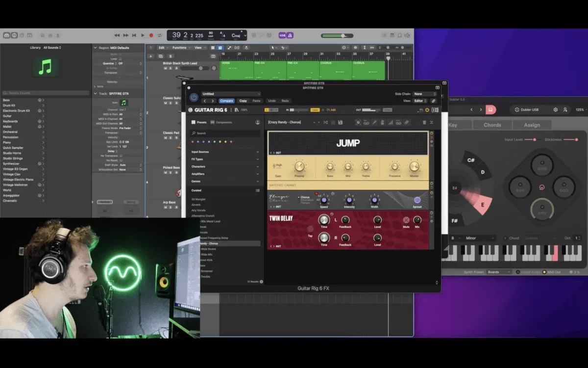
Task: Go to project start in Logic transport
Action: (x=134, y=35)
